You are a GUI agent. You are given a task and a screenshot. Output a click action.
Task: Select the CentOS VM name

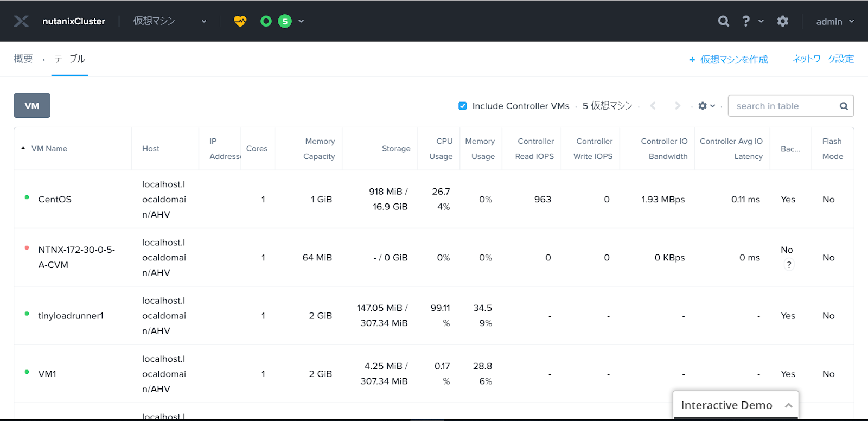coord(55,199)
